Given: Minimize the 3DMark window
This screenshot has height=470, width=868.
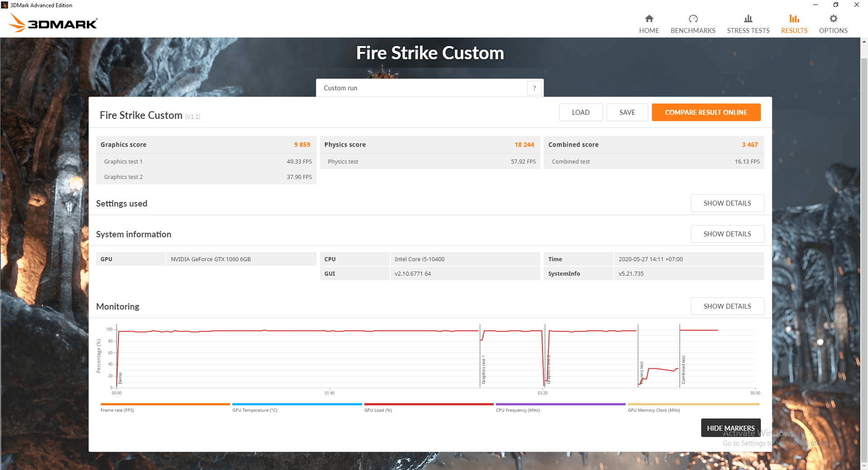Looking at the screenshot, I should 816,5.
